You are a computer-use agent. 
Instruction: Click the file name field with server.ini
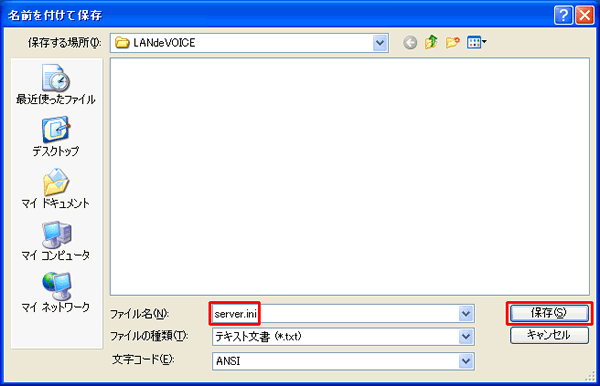coord(335,314)
